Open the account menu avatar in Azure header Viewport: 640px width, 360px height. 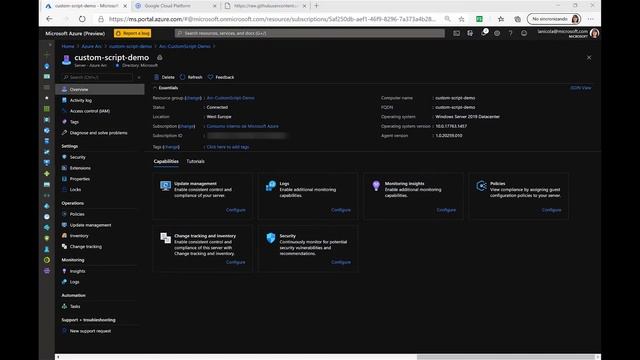[594, 33]
